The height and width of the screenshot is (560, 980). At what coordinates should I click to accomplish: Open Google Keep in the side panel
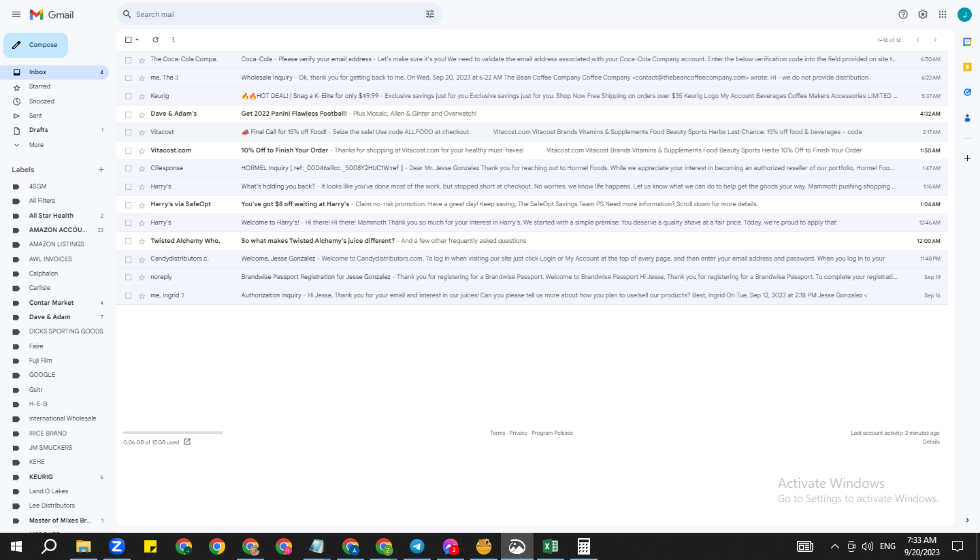click(967, 67)
